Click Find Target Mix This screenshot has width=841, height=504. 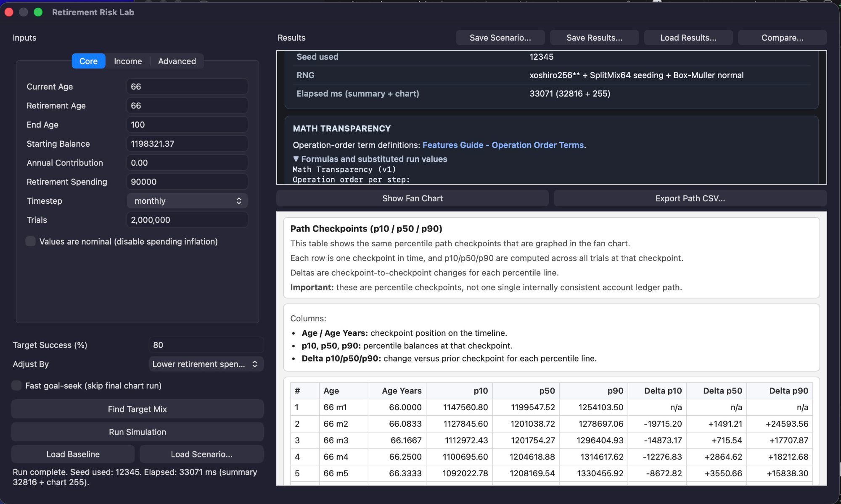click(137, 409)
